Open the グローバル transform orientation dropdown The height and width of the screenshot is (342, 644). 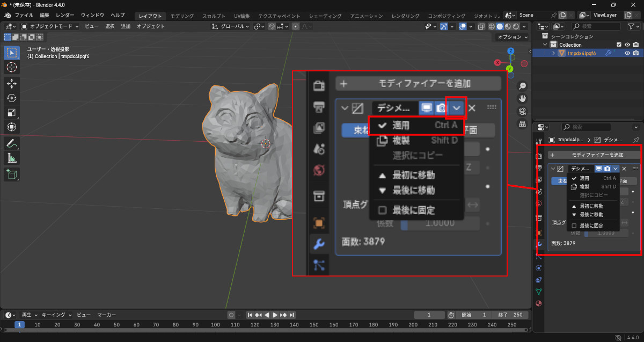click(x=231, y=26)
